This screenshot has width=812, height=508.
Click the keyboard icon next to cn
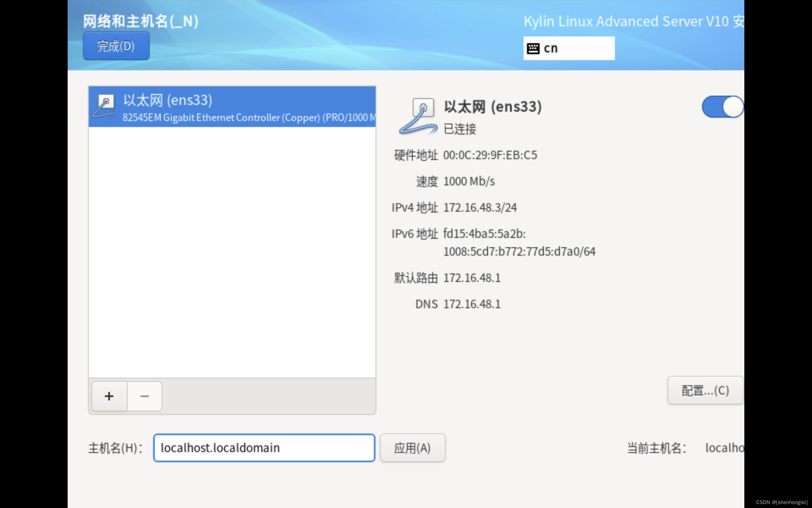533,49
